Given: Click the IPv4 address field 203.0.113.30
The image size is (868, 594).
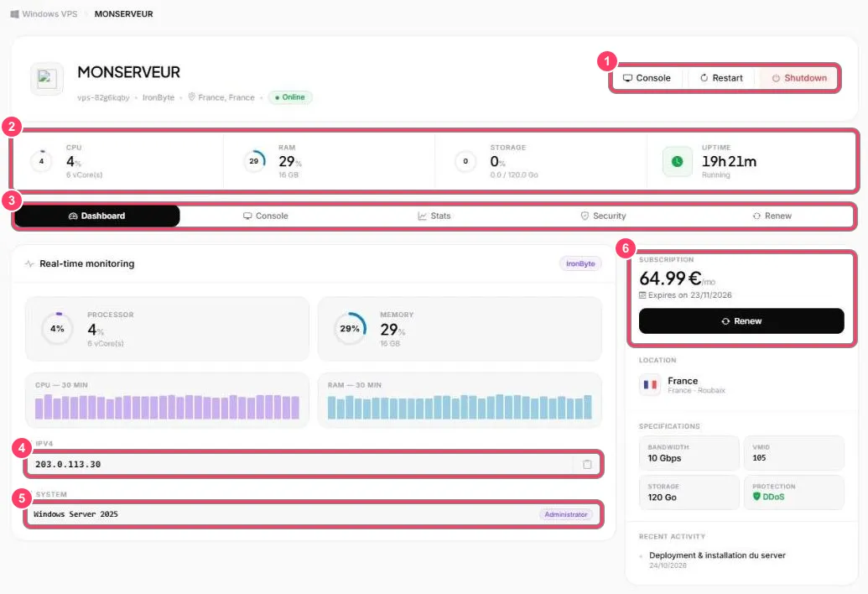Looking at the screenshot, I should coord(313,465).
